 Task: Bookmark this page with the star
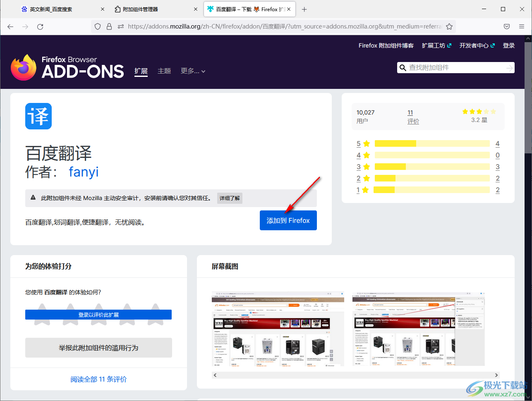click(449, 26)
